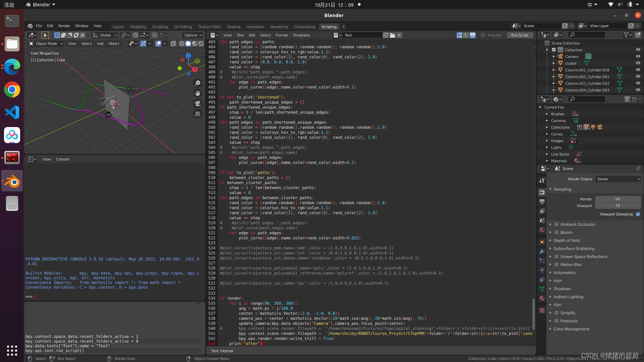Open Modifier properties wrench icon
Screen dimensions: 644x362
pyautogui.click(x=542, y=251)
